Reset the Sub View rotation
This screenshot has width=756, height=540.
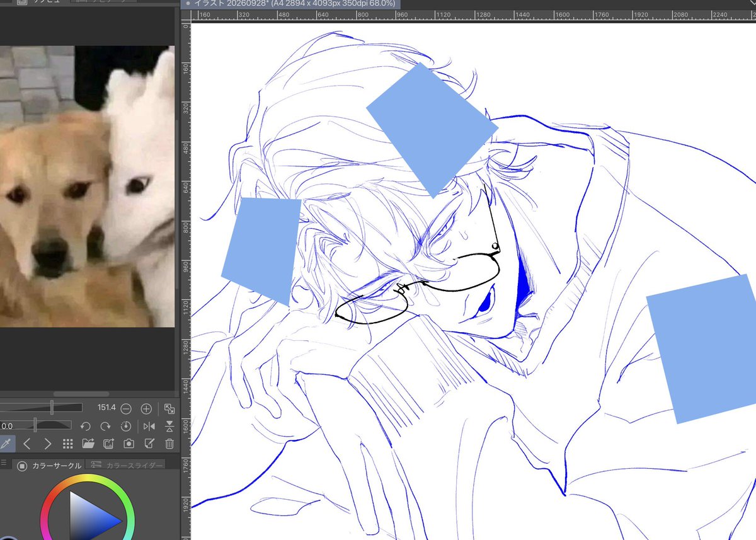pyautogui.click(x=125, y=426)
